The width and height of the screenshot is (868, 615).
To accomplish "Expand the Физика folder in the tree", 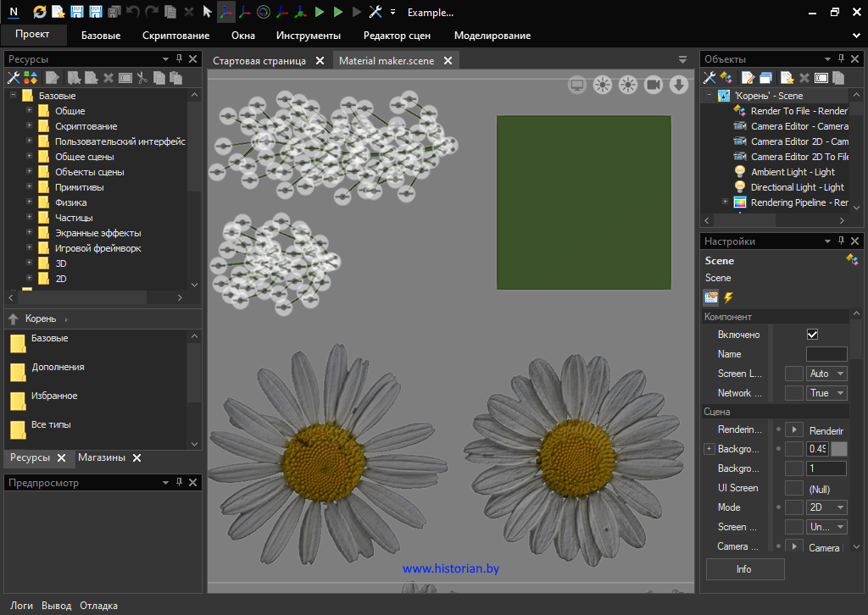I will click(x=30, y=202).
